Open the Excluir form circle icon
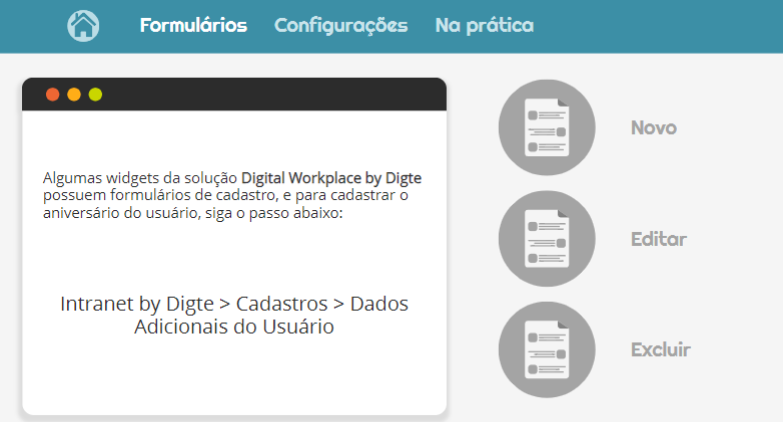 coord(547,350)
